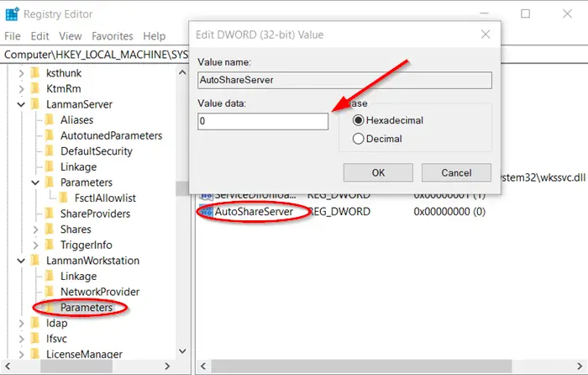This screenshot has width=588, height=375.
Task: Expand the Shares tree node
Action: coord(35,230)
